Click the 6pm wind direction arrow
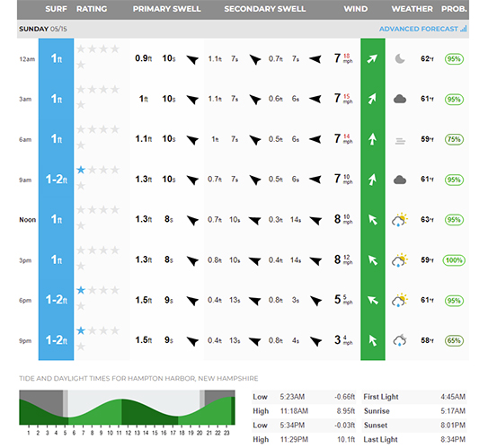 [373, 300]
